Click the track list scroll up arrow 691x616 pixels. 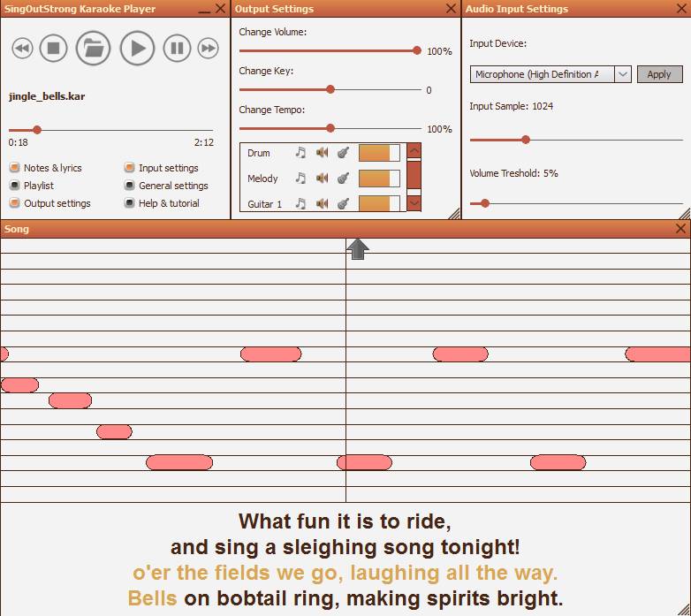[414, 151]
